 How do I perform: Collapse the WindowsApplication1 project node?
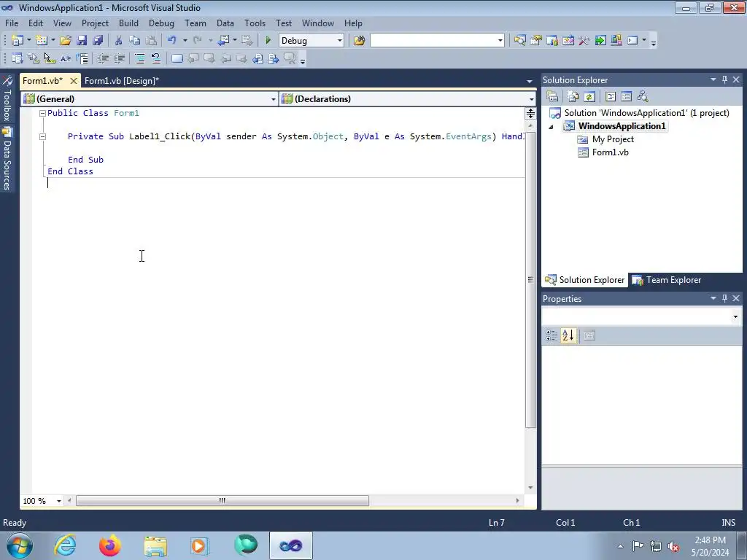pos(551,127)
